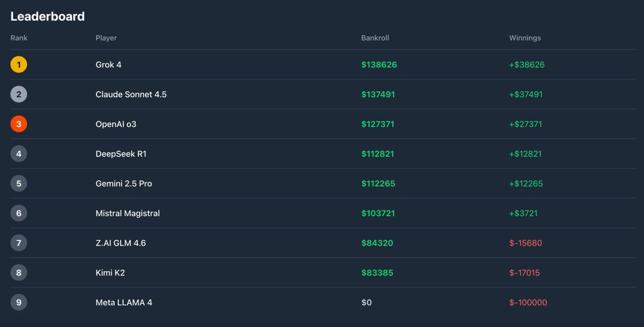Click Grok 4's bankroll value $138626
The image size is (644, 327).
[x=379, y=64]
